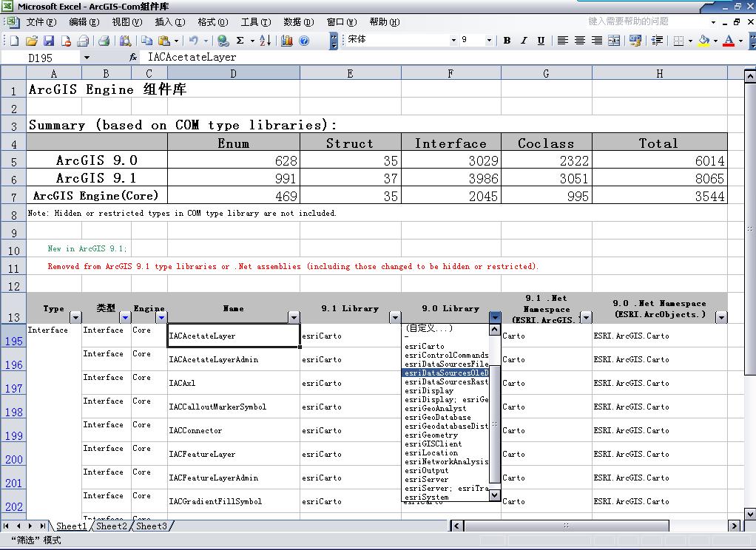Open the 文件(F) menu
This screenshot has width=756, height=550.
click(41, 21)
